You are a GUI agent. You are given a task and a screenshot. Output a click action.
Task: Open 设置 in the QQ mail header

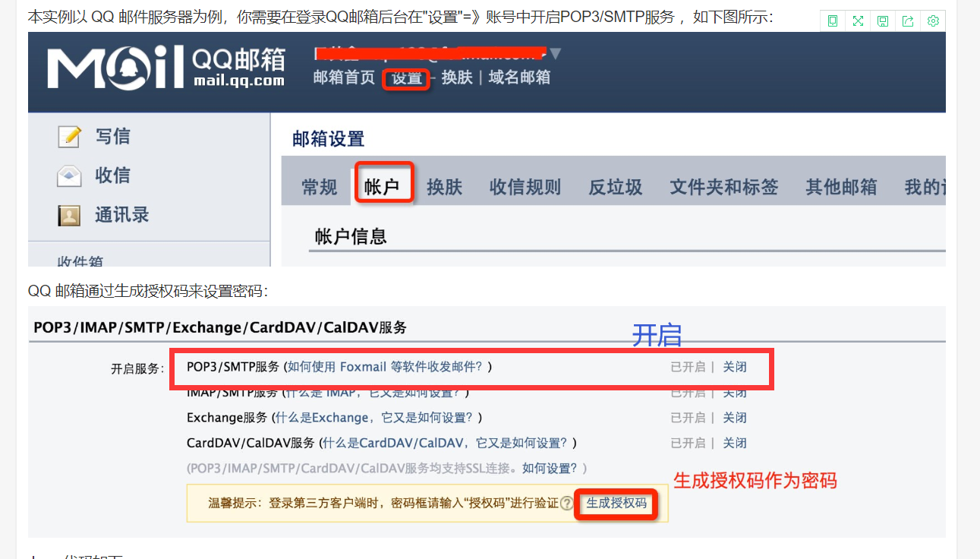pyautogui.click(x=407, y=78)
